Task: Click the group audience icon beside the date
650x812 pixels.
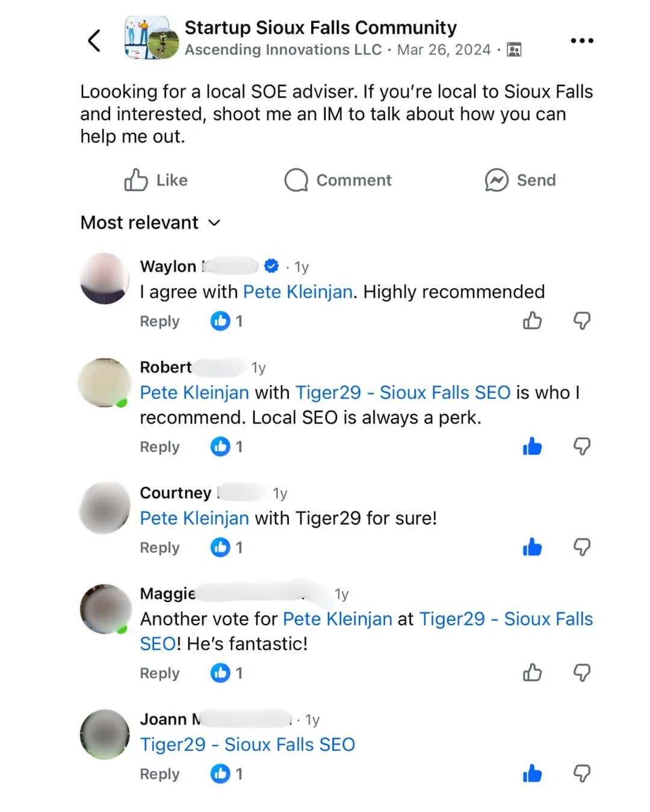Action: click(x=514, y=49)
